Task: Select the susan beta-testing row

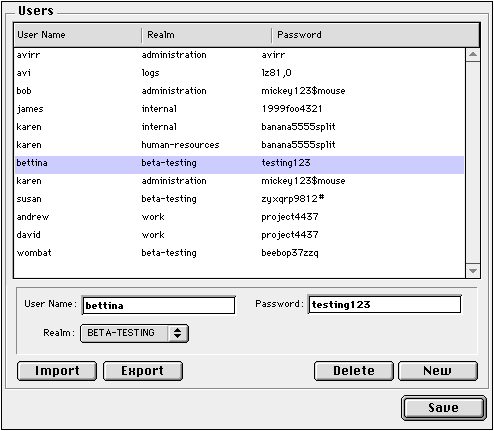Action: tap(239, 199)
